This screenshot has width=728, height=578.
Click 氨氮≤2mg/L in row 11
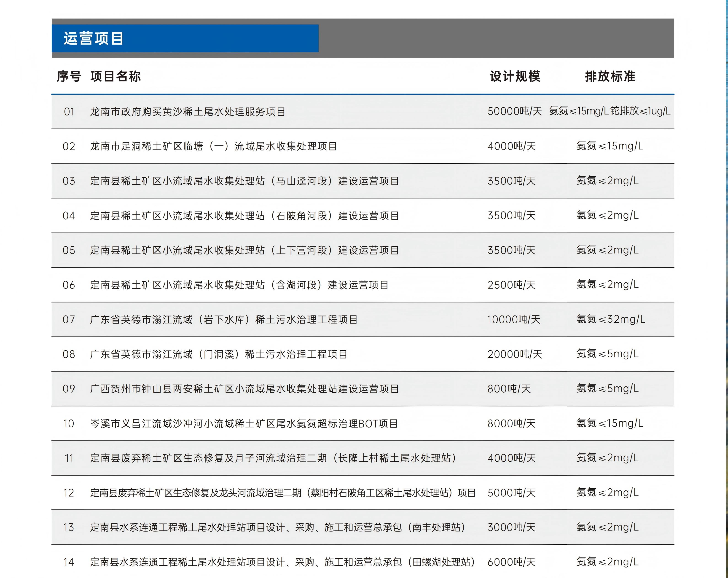(607, 458)
